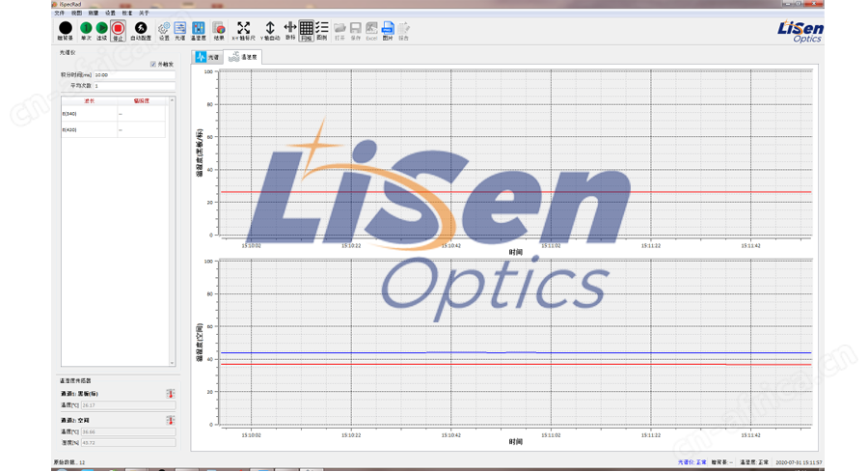The height and width of the screenshot is (472, 868).
Task: Toggle the cursor (游标) tool
Action: [290, 31]
